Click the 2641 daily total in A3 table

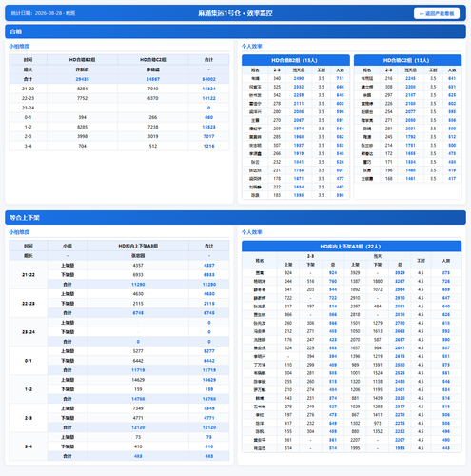(400, 348)
